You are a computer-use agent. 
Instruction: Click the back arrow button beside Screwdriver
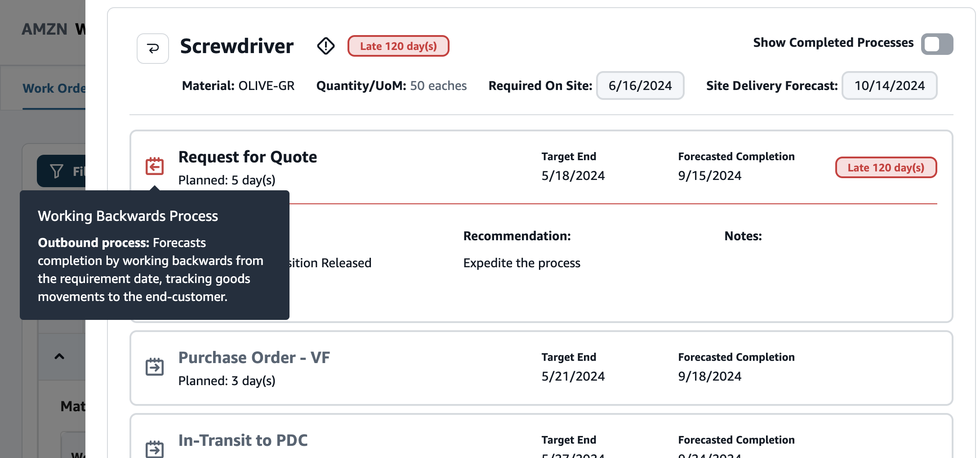coord(153,49)
